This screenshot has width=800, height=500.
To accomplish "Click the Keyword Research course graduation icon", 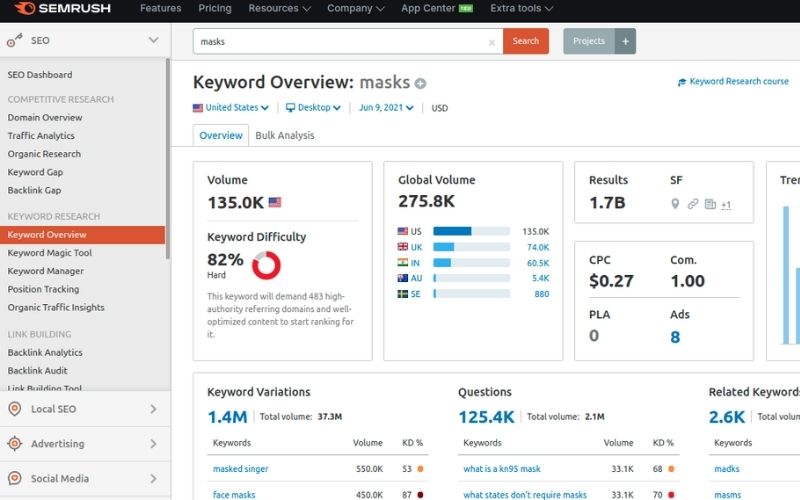I will coord(682,82).
